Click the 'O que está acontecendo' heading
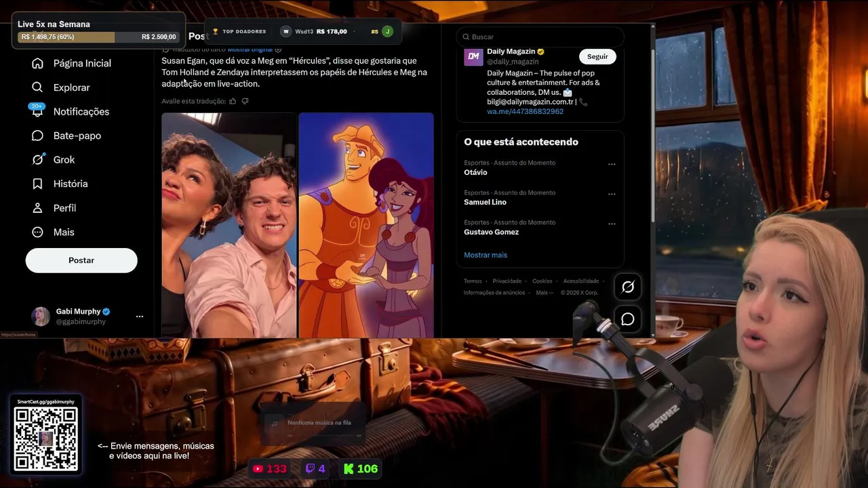868x488 pixels. tap(521, 142)
